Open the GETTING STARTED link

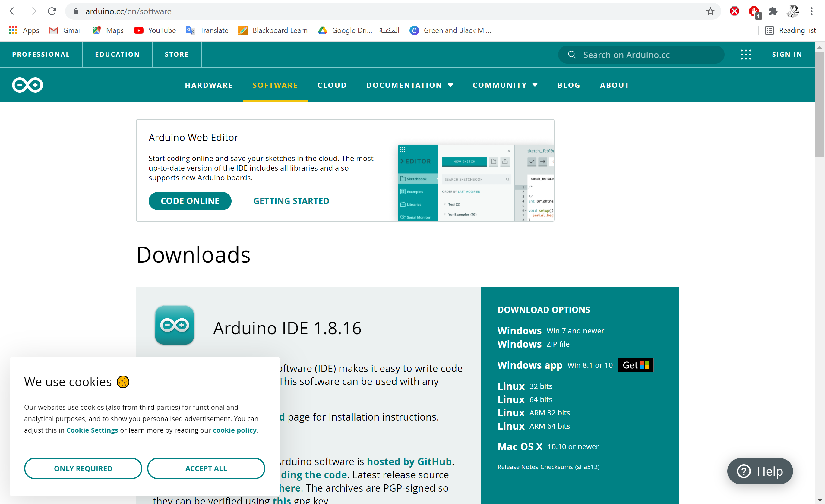(291, 201)
